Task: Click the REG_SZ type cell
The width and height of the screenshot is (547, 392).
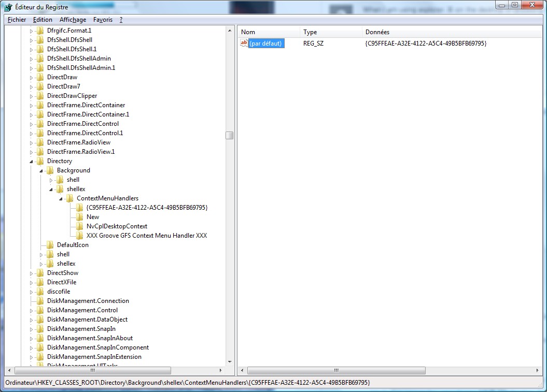Action: pos(313,43)
